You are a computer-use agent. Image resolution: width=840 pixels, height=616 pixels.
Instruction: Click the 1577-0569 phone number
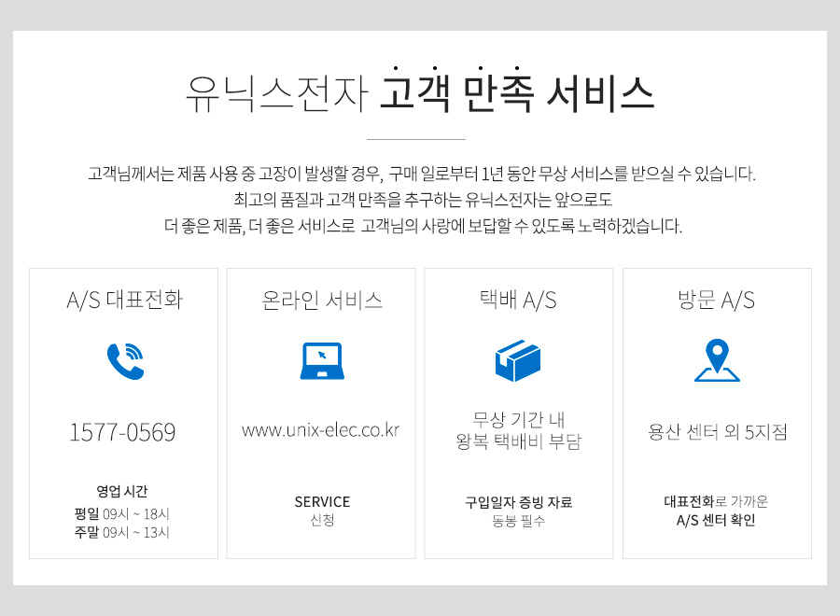pos(123,433)
